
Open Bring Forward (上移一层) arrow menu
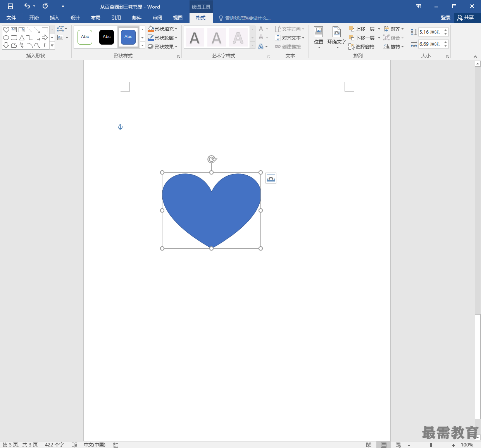click(x=379, y=29)
